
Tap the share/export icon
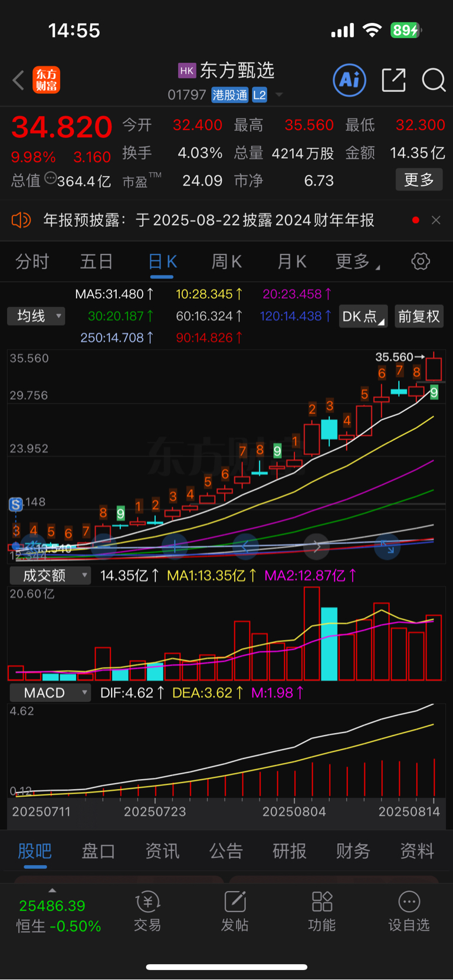click(x=393, y=80)
